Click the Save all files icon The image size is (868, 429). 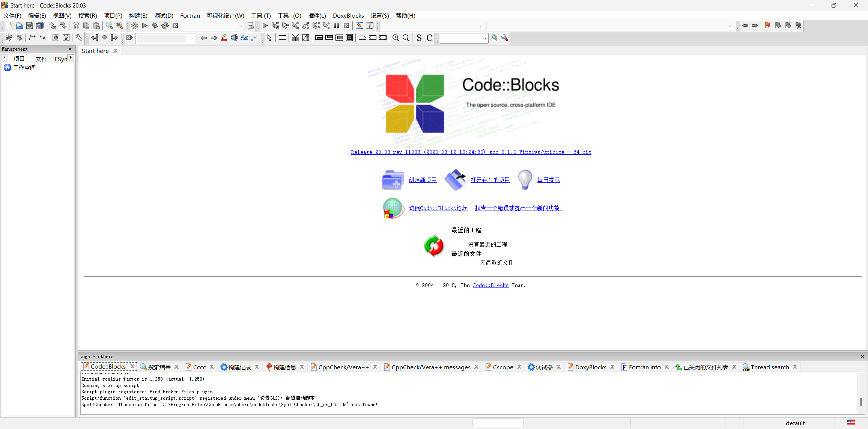[x=40, y=26]
